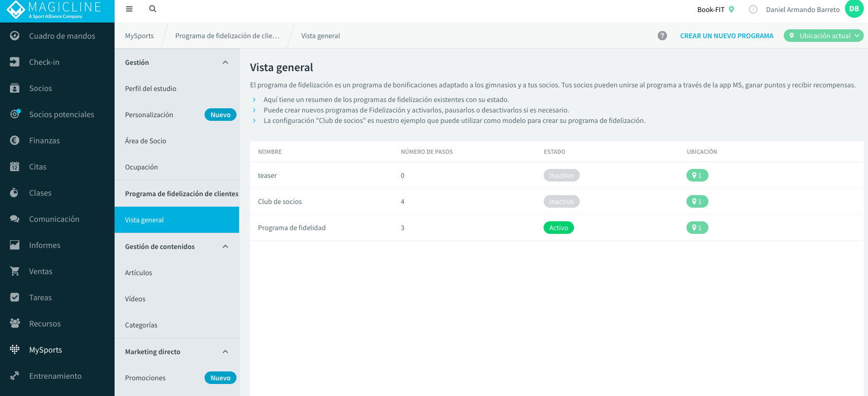Viewport: 868px width, 396px height.
Task: Open the Artículos menu entry
Action: point(177,273)
